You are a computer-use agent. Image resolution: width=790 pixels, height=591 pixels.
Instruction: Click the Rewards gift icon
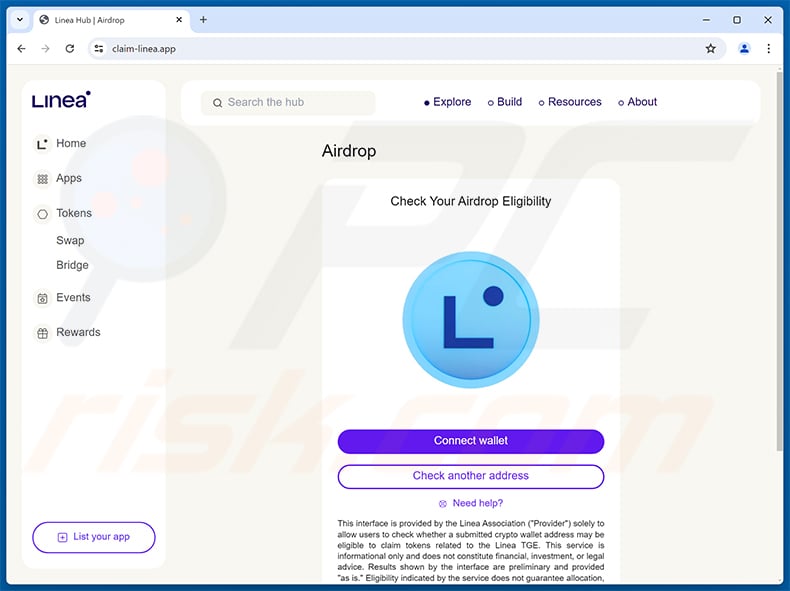42,333
